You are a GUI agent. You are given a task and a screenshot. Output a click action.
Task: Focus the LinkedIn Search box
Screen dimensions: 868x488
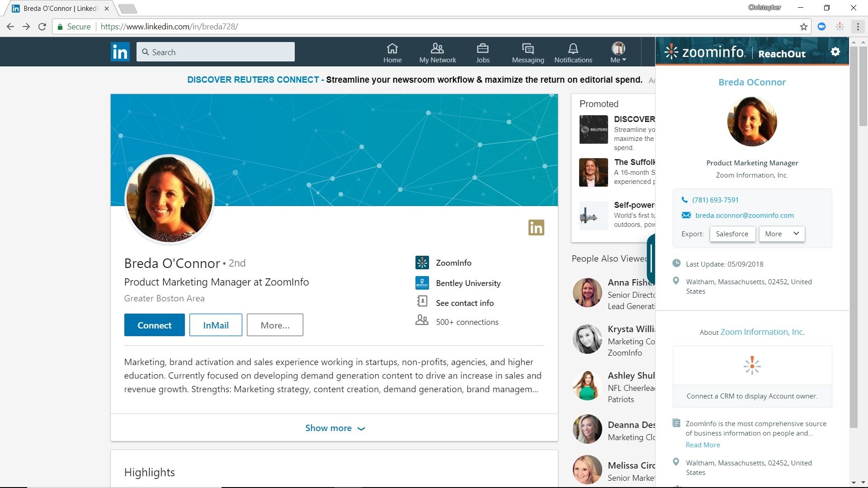(x=216, y=52)
